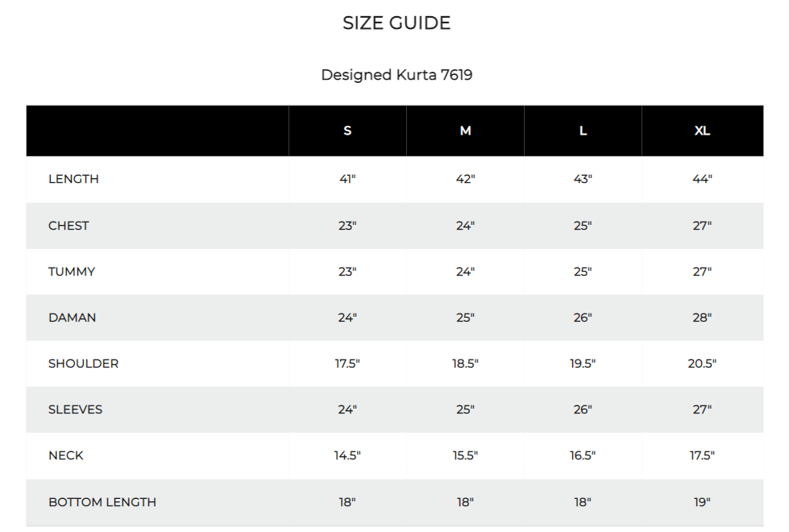Click the TUMMY row label
This screenshot has height=532, width=789.
point(72,272)
